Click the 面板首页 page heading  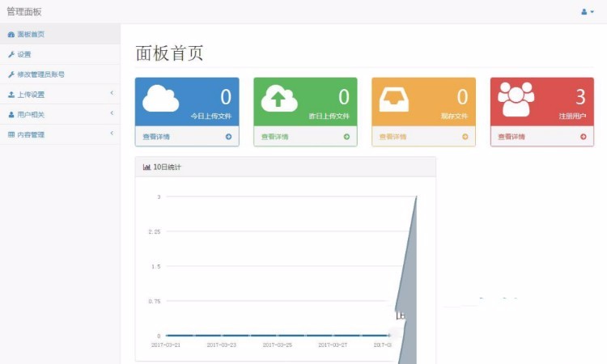click(x=169, y=53)
